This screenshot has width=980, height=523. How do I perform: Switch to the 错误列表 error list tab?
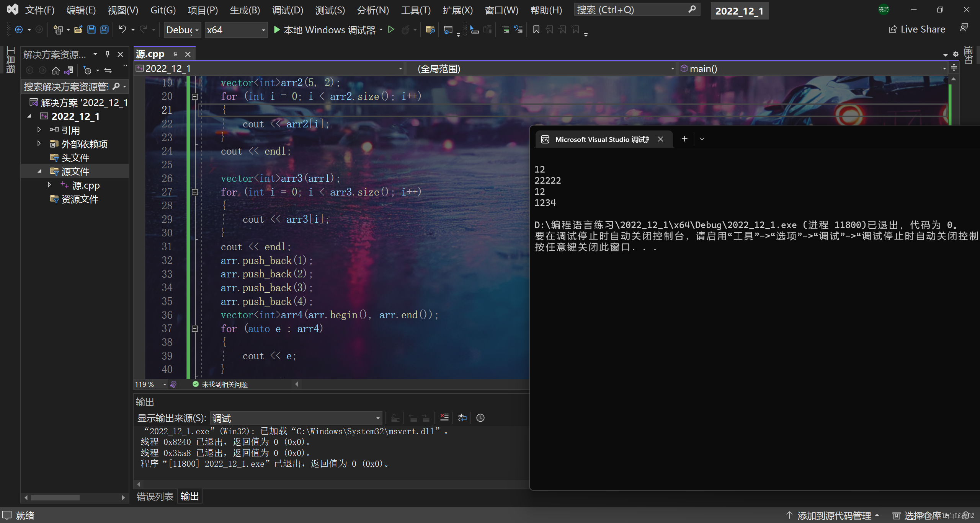click(155, 496)
